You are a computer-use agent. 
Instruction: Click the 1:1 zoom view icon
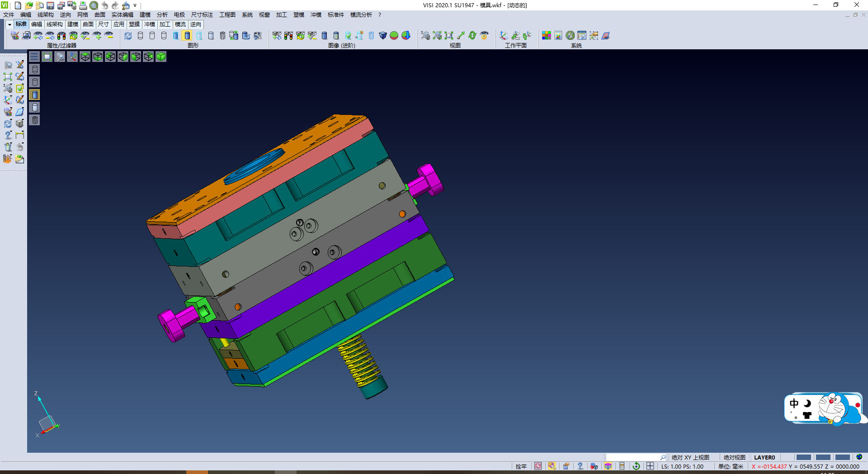(448, 35)
